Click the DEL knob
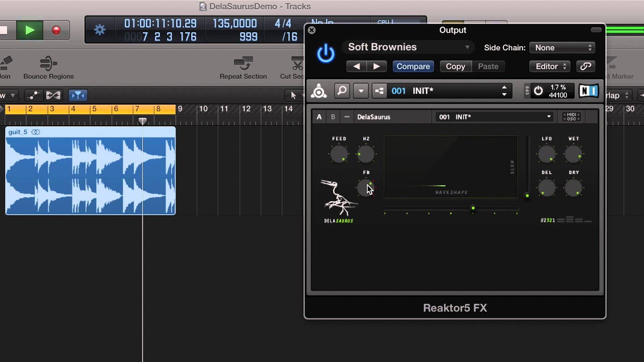644x362 pixels. pos(546,188)
